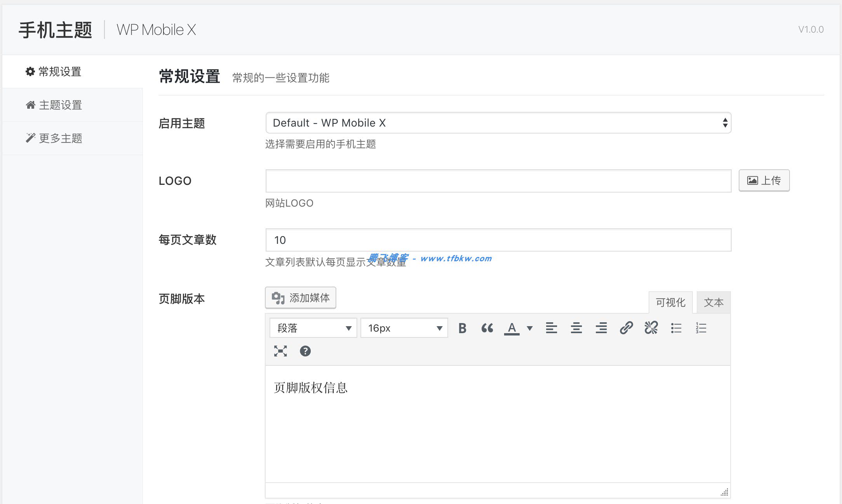The height and width of the screenshot is (504, 842).
Task: Create a bulleted list
Action: [676, 328]
